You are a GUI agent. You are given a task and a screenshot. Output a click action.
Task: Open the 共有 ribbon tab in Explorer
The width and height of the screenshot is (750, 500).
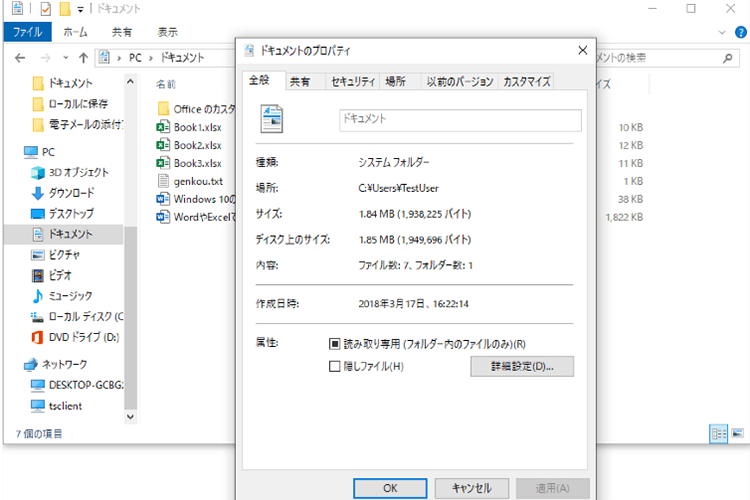coord(122,32)
